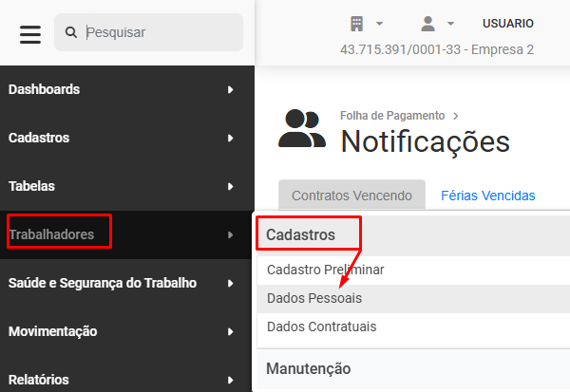This screenshot has width=570, height=392.
Task: Click the magnifier search icon
Action: point(71,32)
